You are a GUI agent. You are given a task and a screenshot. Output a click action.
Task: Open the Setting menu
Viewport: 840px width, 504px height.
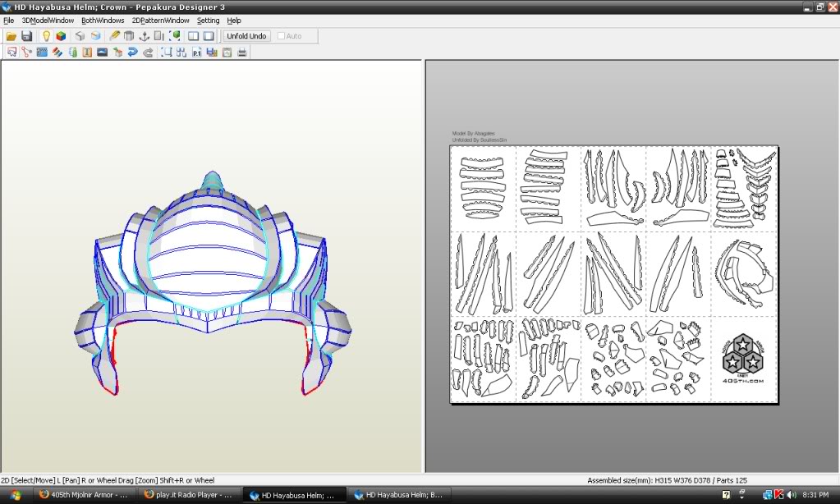tap(208, 21)
